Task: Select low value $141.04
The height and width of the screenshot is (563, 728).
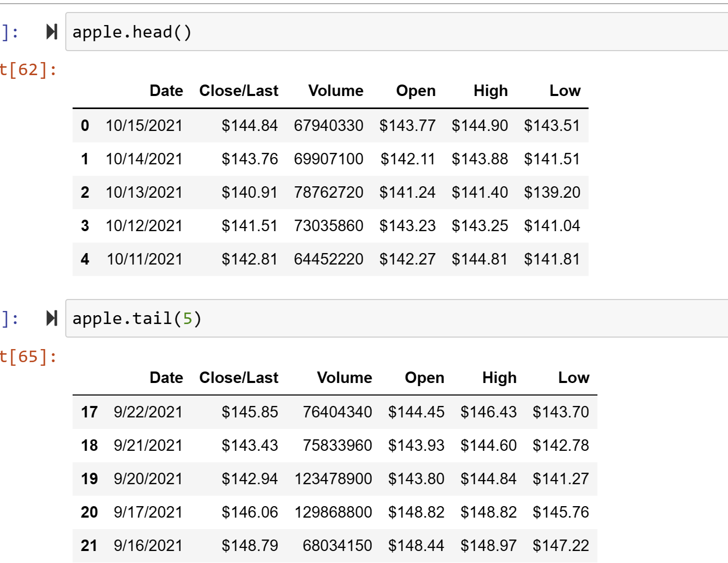Action: tap(552, 226)
